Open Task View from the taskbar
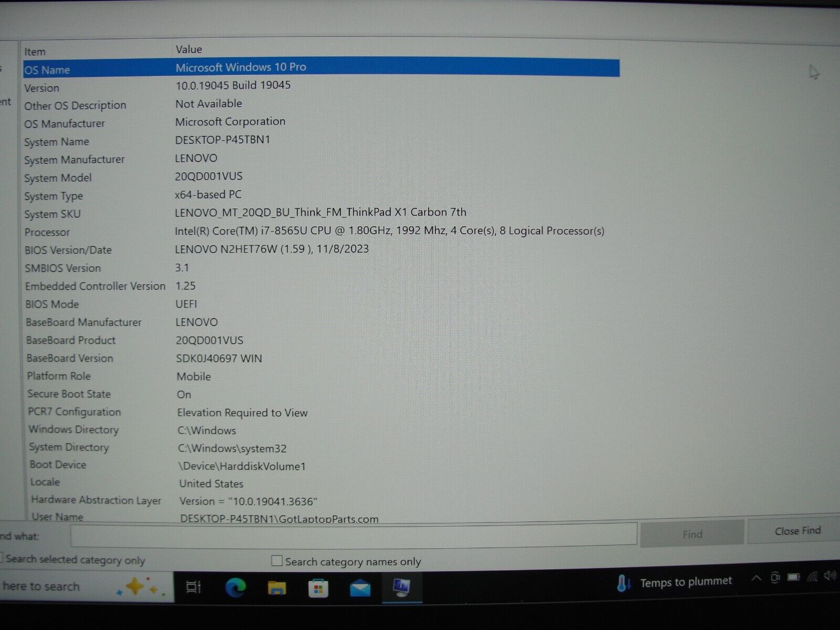Viewport: 840px width, 630px height. 194,587
